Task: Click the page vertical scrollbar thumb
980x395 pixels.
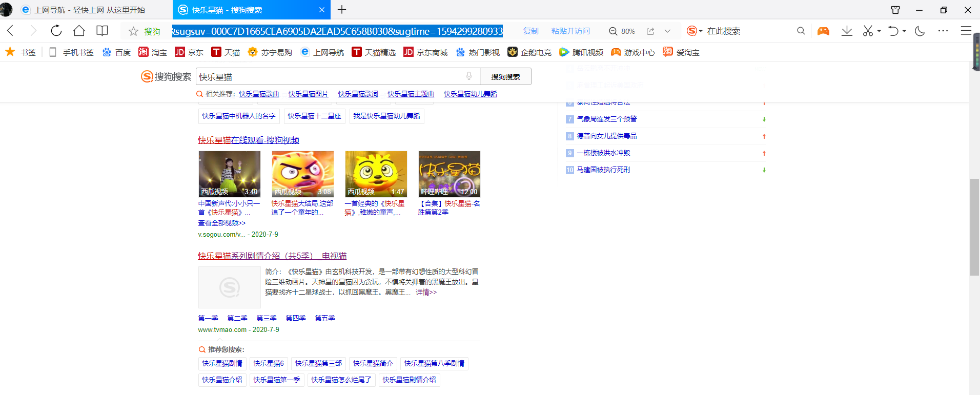Action: (x=974, y=227)
